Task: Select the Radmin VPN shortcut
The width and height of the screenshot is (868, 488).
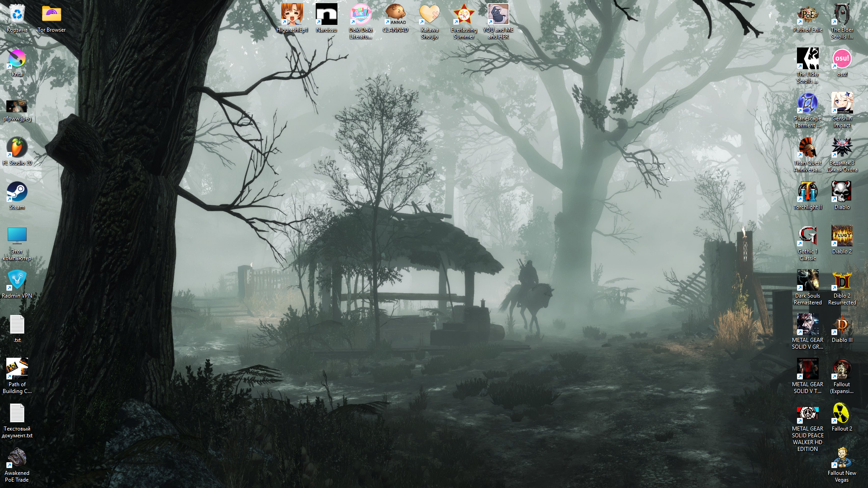Action: 17,284
